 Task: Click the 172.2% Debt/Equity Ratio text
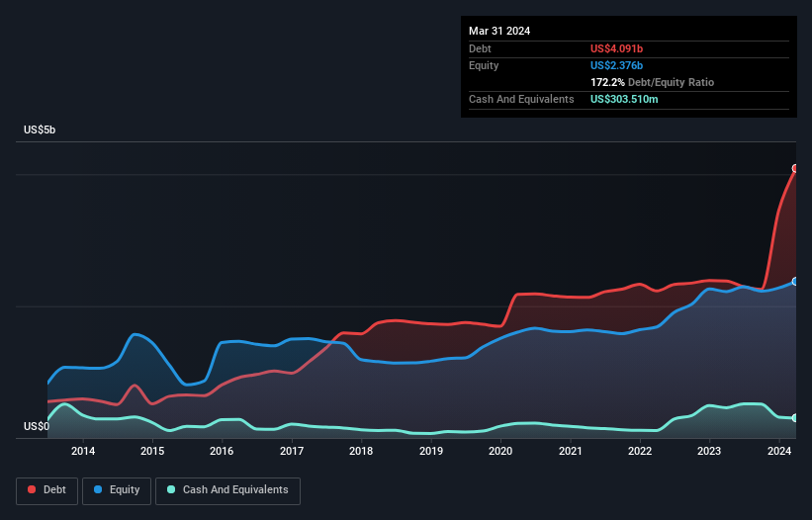pyautogui.click(x=652, y=82)
